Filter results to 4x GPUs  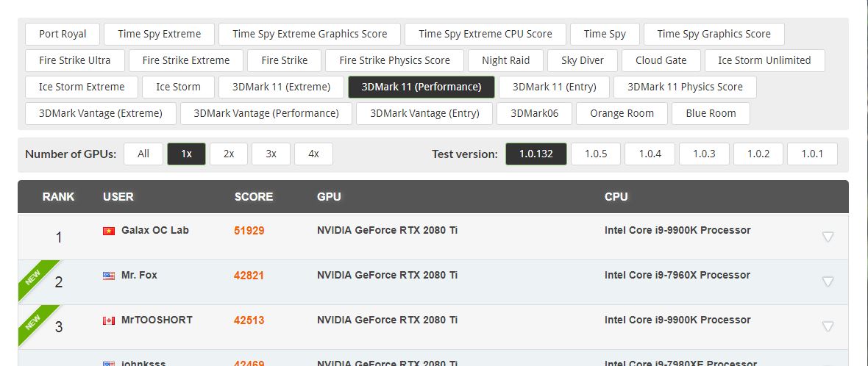pyautogui.click(x=314, y=154)
